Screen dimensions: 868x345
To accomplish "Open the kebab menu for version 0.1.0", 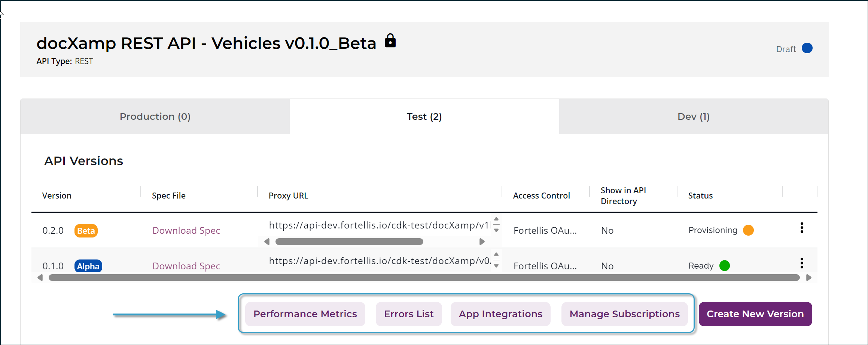I will click(x=801, y=263).
